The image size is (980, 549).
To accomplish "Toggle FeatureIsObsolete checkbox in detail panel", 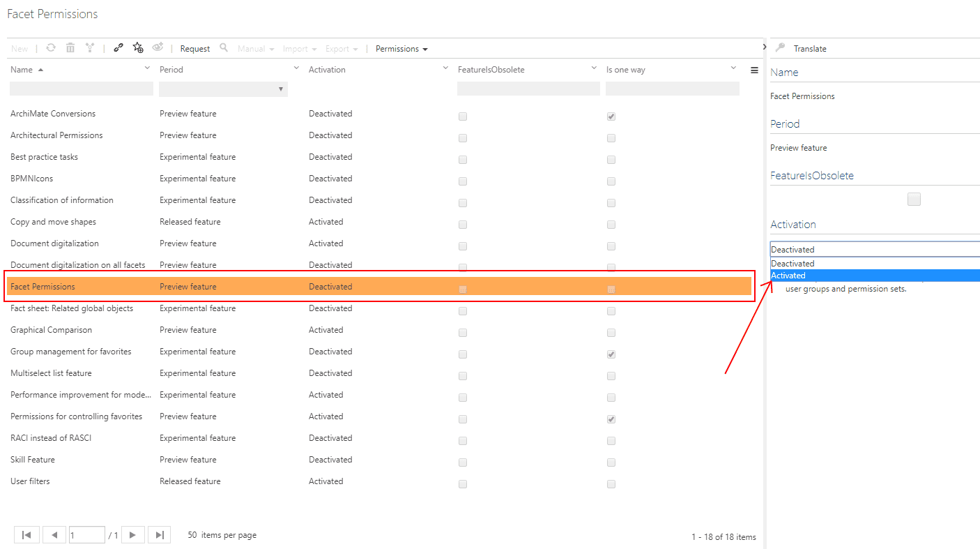I will [x=914, y=200].
